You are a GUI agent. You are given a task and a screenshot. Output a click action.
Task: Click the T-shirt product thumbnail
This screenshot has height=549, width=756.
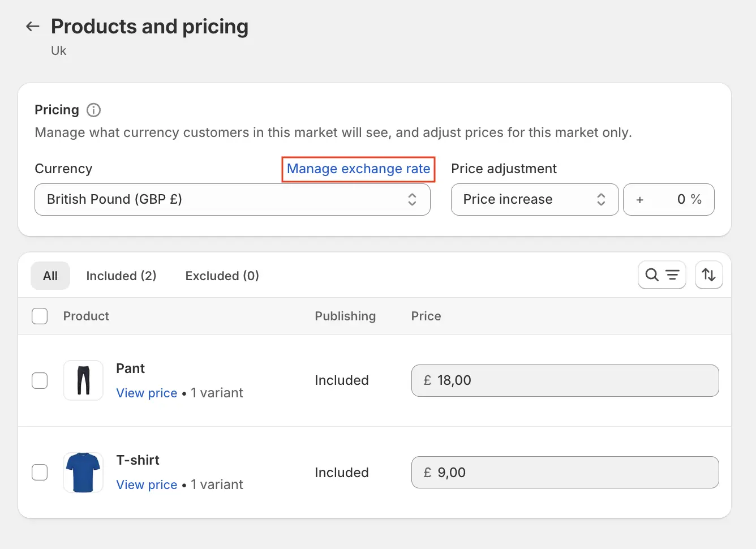pos(83,473)
